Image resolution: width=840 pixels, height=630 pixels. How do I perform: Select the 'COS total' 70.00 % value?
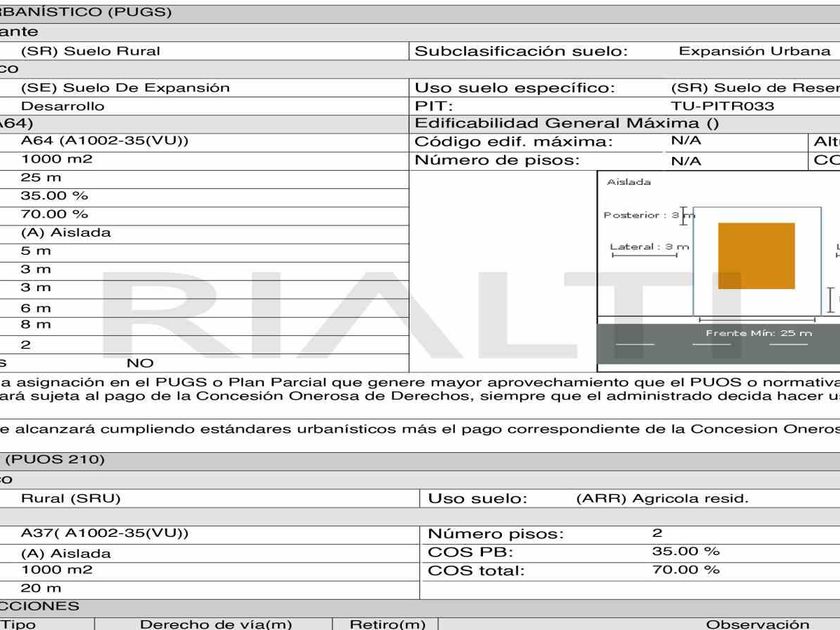pyautogui.click(x=685, y=570)
